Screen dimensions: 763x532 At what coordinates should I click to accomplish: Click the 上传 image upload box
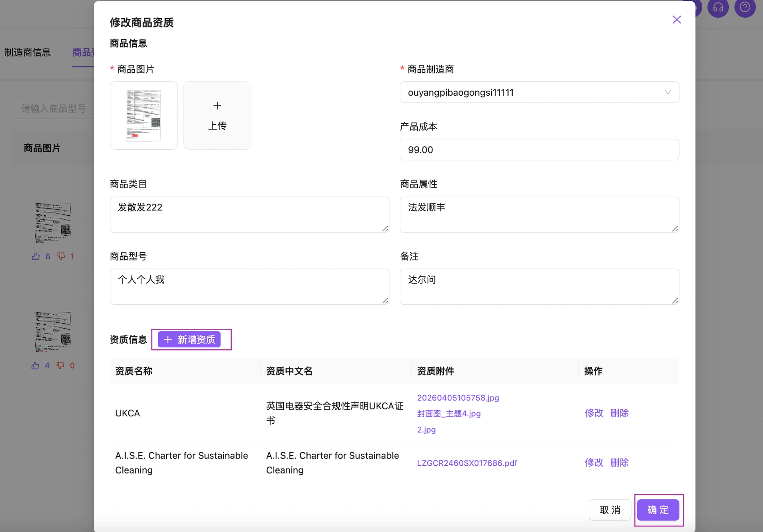click(217, 116)
